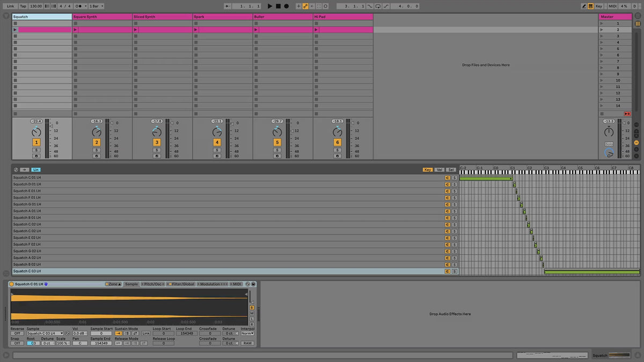
Task: Solo the Squatch track with S button
Action: tap(36, 150)
